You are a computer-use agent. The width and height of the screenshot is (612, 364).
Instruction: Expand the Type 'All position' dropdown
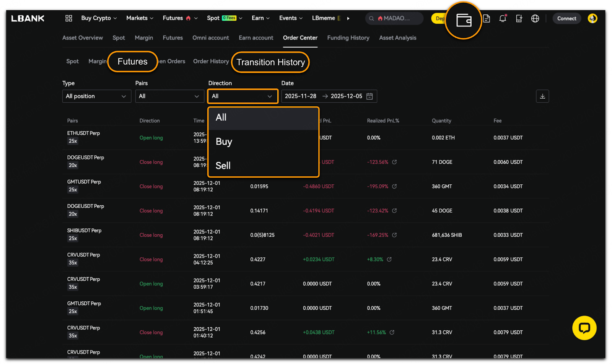pos(96,96)
